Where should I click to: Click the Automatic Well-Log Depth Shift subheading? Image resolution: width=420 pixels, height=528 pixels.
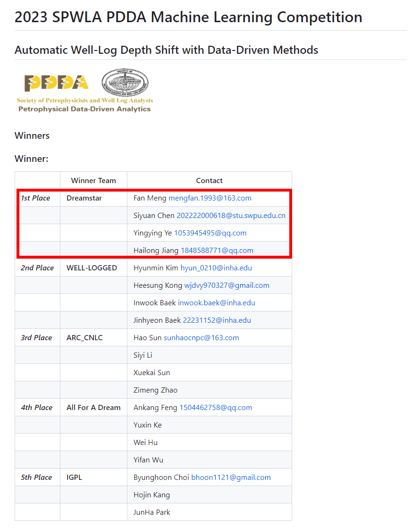pos(166,50)
